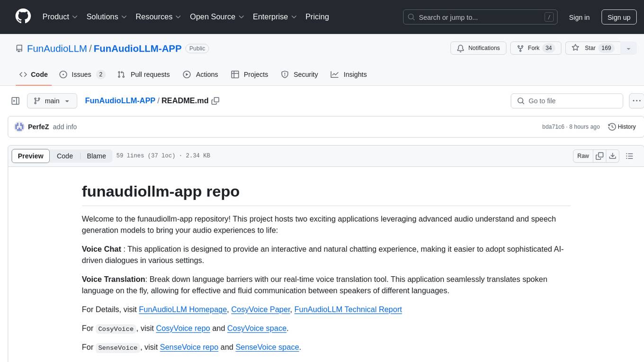
Task: Expand the file tree side panel
Action: coord(16,101)
